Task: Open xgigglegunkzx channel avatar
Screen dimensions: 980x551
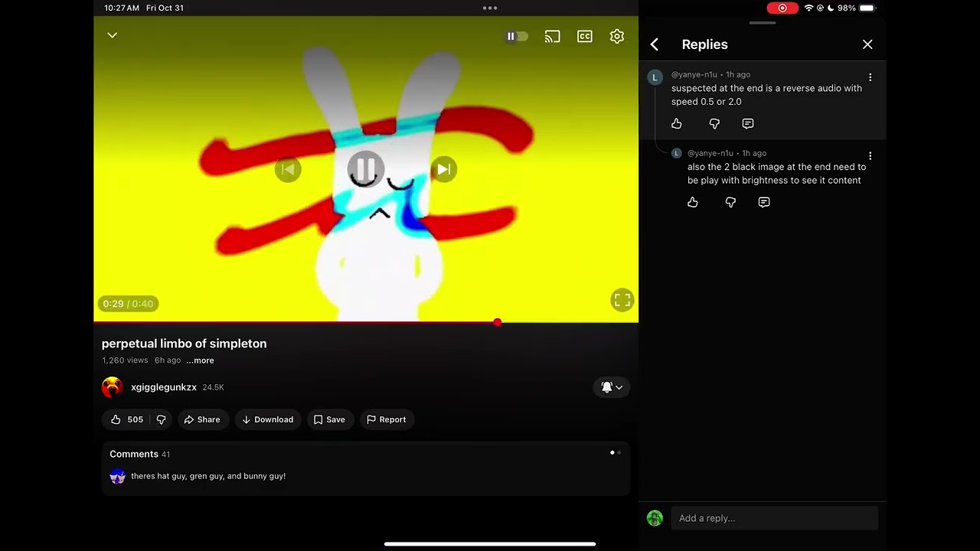Action: [113, 387]
